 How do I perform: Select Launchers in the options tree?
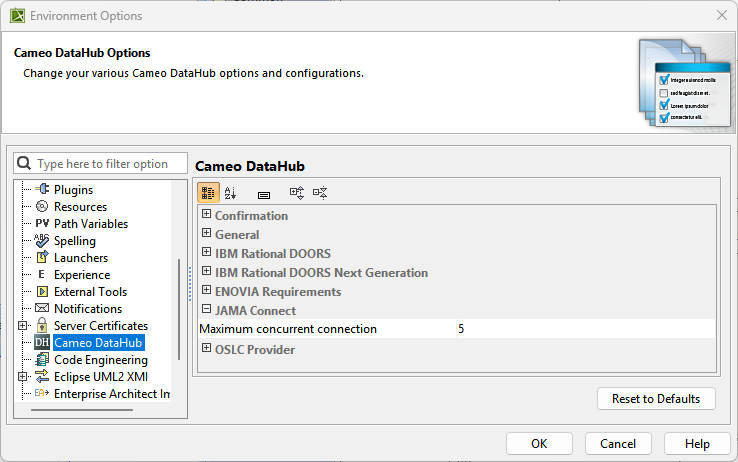(x=80, y=258)
